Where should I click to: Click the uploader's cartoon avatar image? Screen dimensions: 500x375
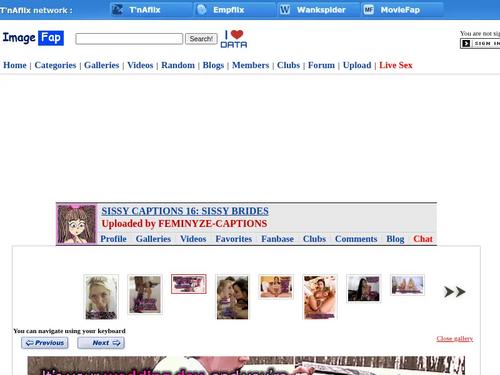(x=76, y=224)
